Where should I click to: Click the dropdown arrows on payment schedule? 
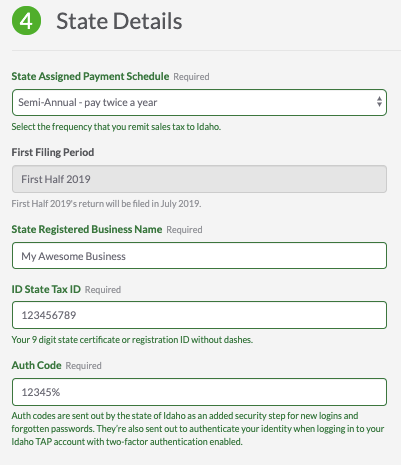point(379,102)
